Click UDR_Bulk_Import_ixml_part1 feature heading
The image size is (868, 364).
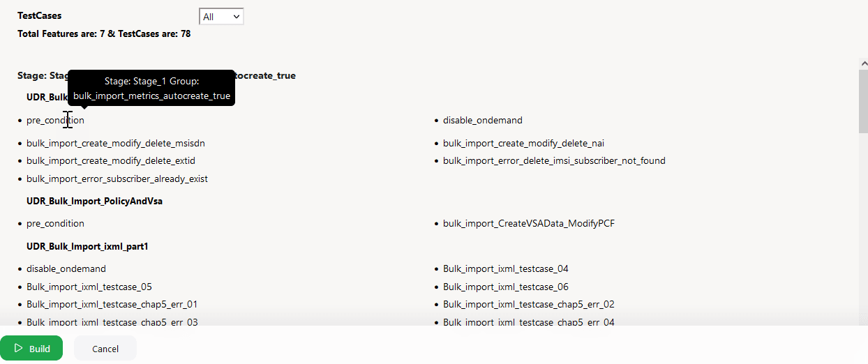(88, 246)
